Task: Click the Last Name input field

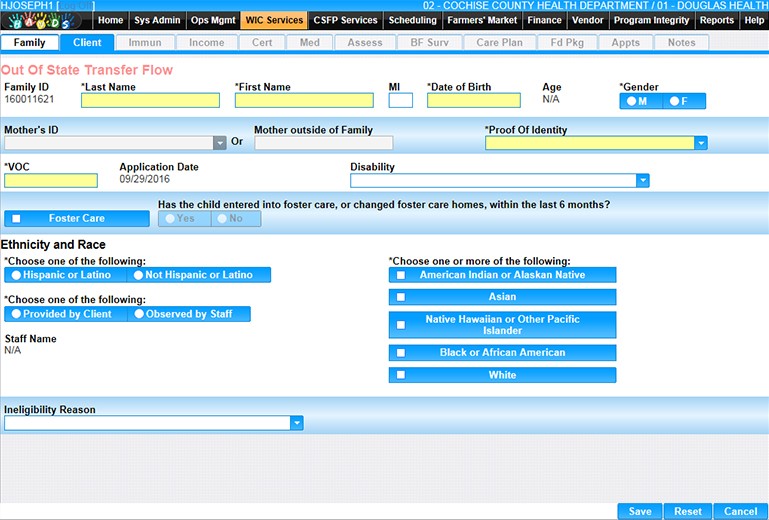Action: point(150,100)
